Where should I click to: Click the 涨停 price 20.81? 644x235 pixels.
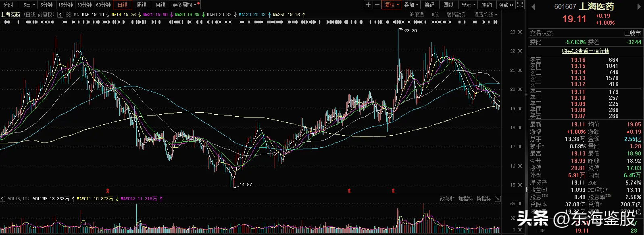(578, 168)
